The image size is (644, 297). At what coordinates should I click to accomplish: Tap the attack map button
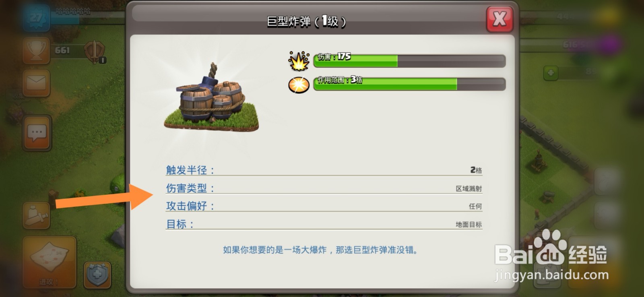click(50, 262)
